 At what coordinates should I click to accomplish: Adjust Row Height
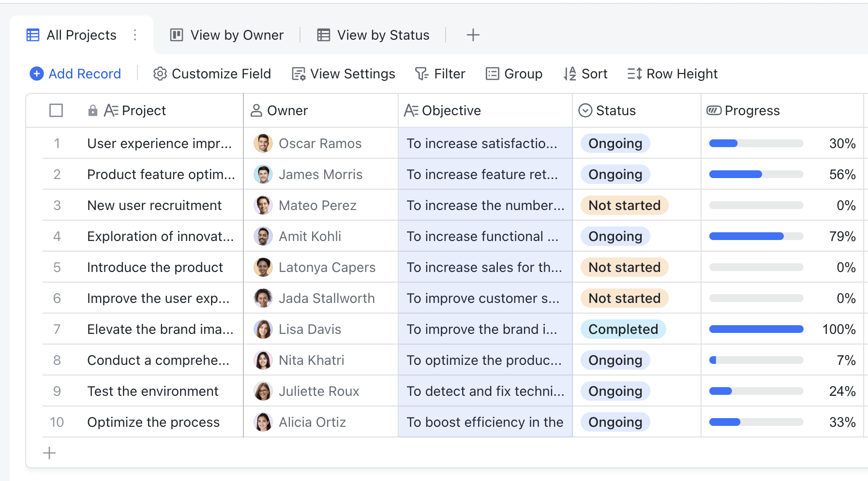[672, 74]
